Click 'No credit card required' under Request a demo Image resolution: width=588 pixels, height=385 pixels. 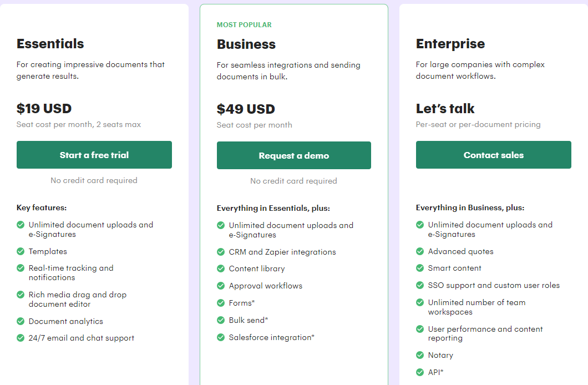[x=293, y=181]
